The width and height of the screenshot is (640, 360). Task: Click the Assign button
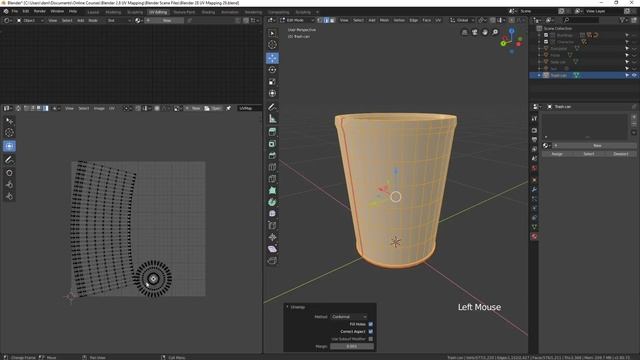click(x=557, y=154)
